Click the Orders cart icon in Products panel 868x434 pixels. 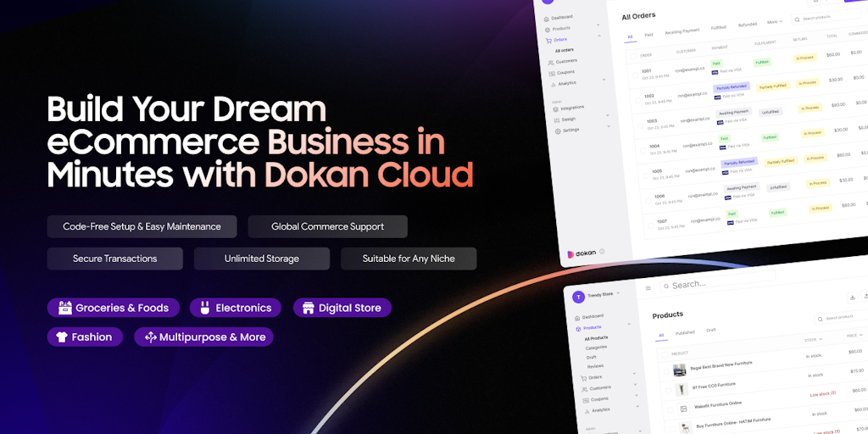pos(583,379)
